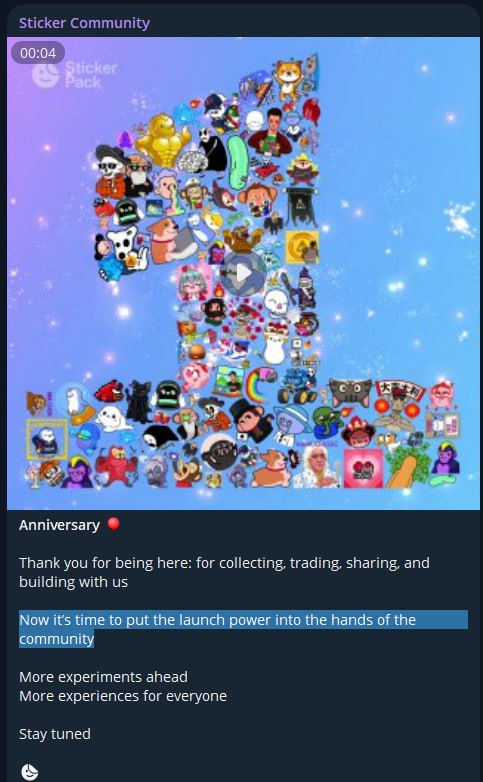
Task: Select the white seal sticker
Action: point(113,418)
